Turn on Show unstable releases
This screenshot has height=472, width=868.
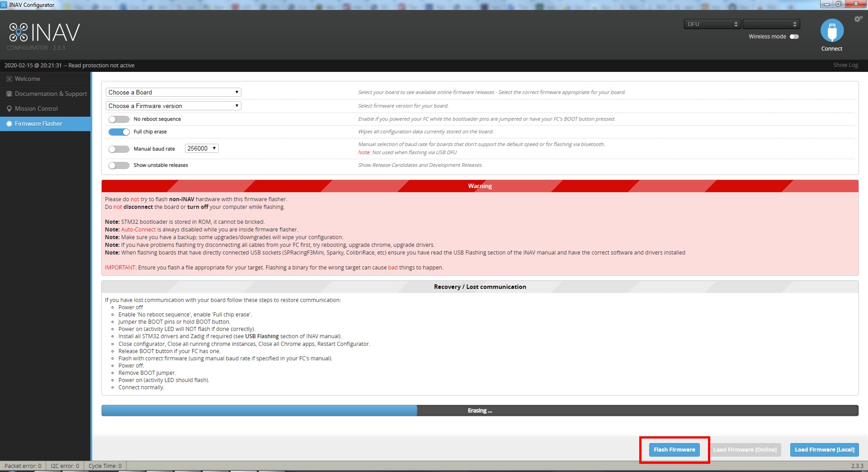click(x=119, y=165)
